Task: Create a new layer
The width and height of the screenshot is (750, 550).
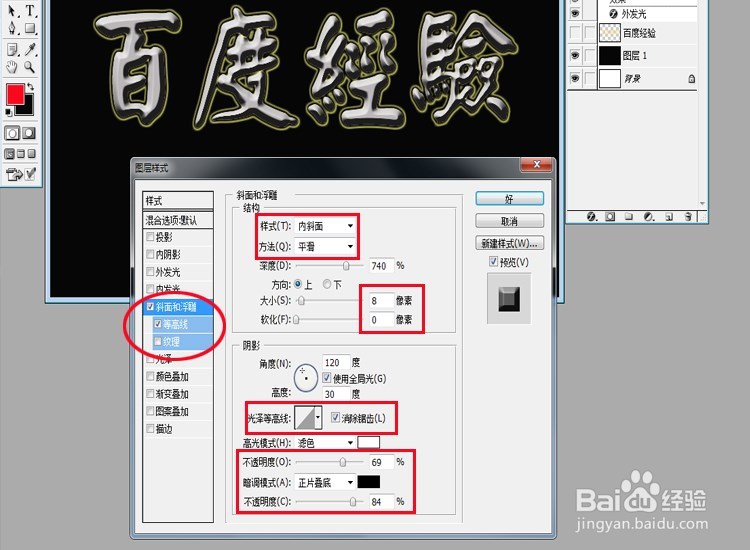Action: pyautogui.click(x=669, y=217)
